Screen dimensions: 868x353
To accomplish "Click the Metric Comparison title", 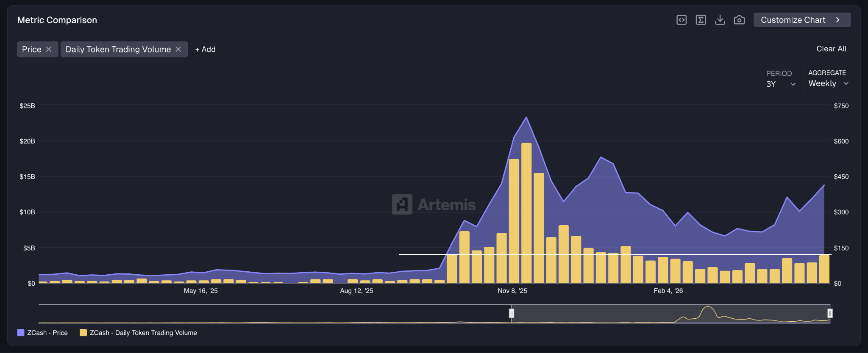I will 57,20.
